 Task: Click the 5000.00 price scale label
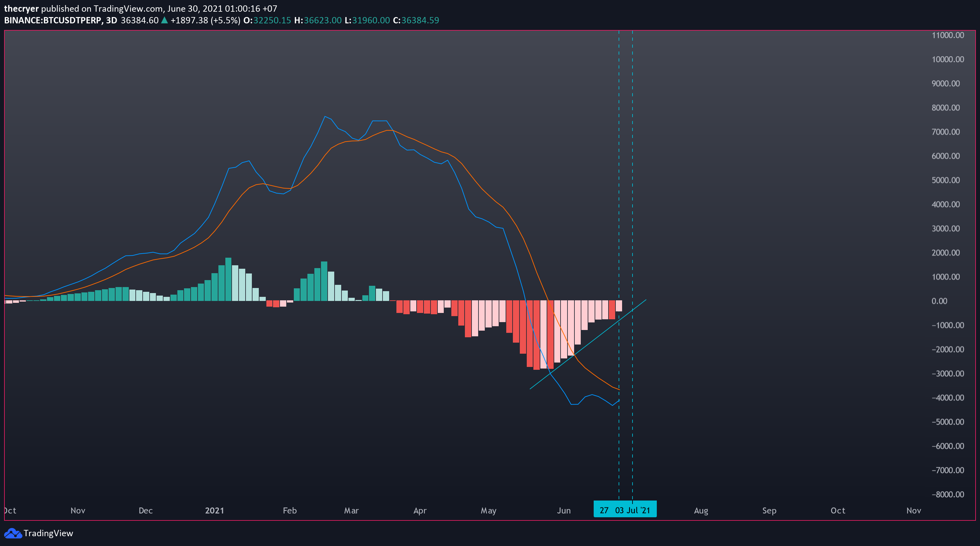[946, 181]
